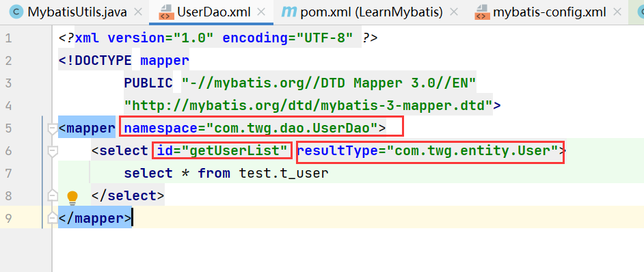Close the pom.xml (LearnMybatis) tab
644x272 pixels.
click(454, 12)
